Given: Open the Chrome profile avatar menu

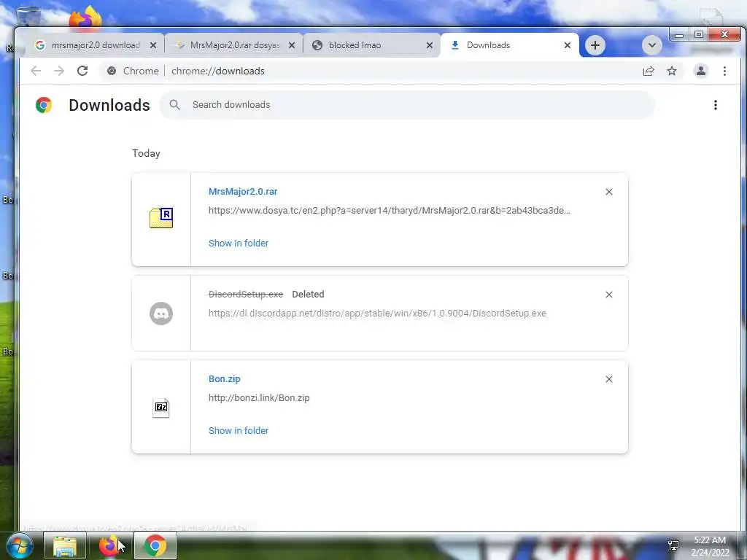Looking at the screenshot, I should 701,71.
